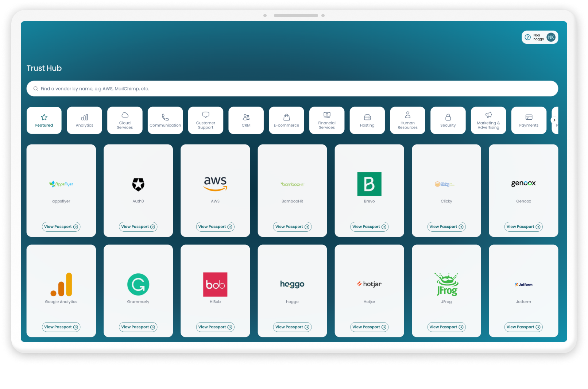
Task: Click the Grammarly G logo
Action: pyautogui.click(x=138, y=284)
